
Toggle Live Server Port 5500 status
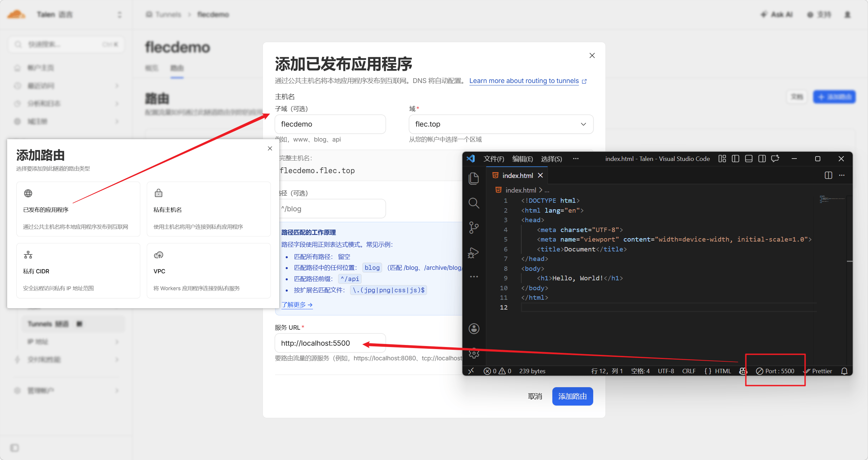775,371
